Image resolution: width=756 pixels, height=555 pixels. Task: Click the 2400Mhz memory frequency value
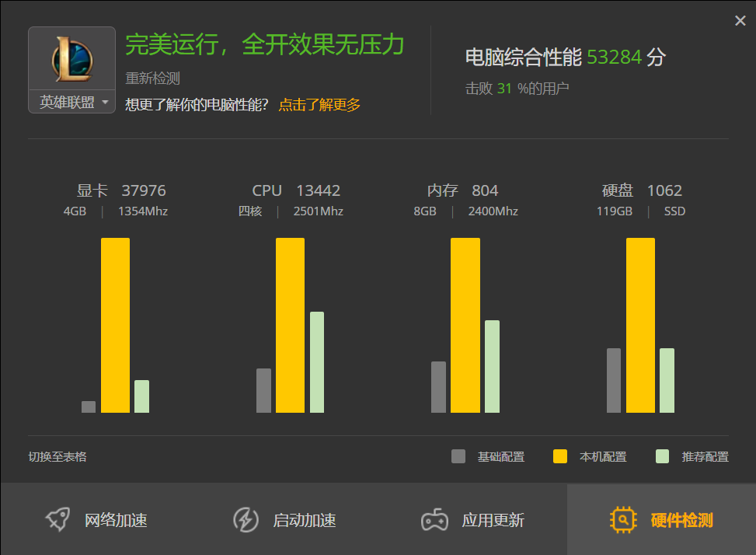493,211
